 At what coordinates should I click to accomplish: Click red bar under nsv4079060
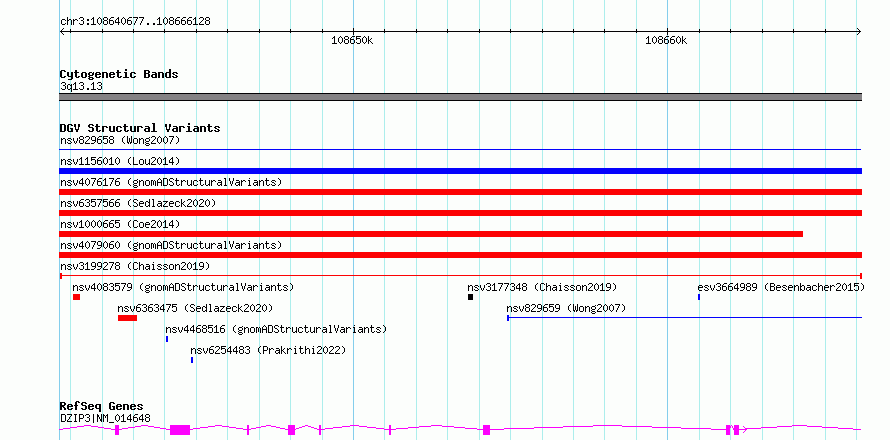460,255
